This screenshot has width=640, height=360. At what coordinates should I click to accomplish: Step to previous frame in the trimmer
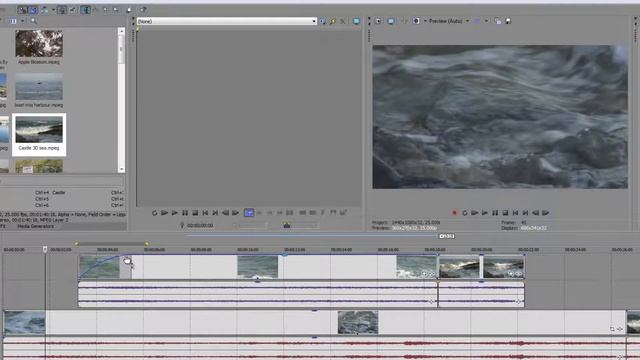pyautogui.click(x=225, y=213)
